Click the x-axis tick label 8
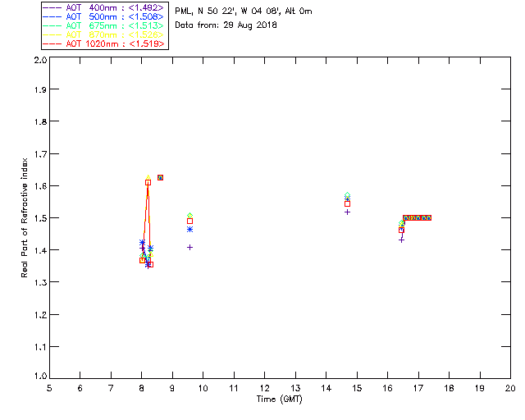 tap(142, 388)
